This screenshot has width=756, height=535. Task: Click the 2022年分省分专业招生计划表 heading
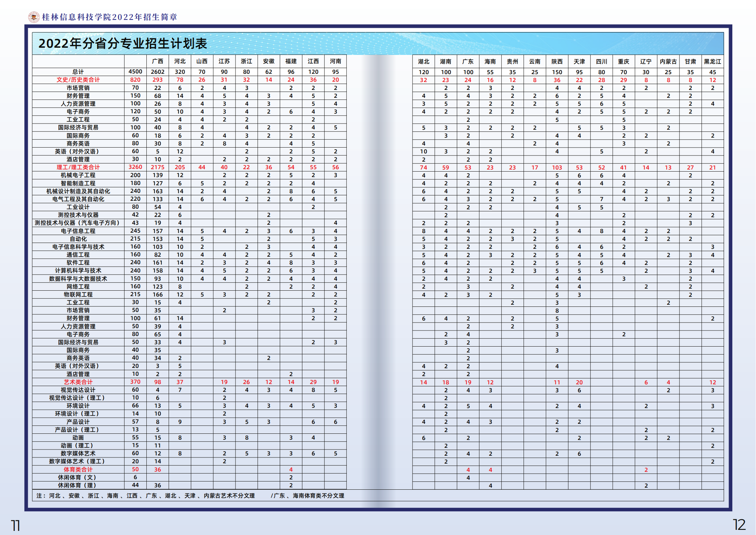coord(123,44)
